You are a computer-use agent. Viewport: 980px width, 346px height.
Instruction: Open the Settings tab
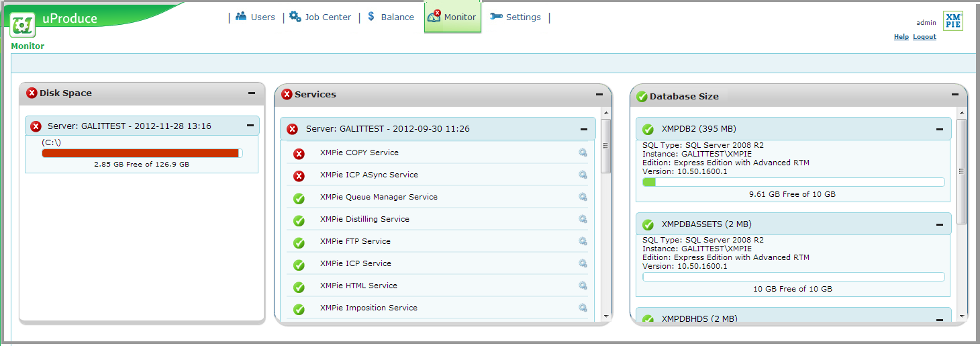click(516, 17)
